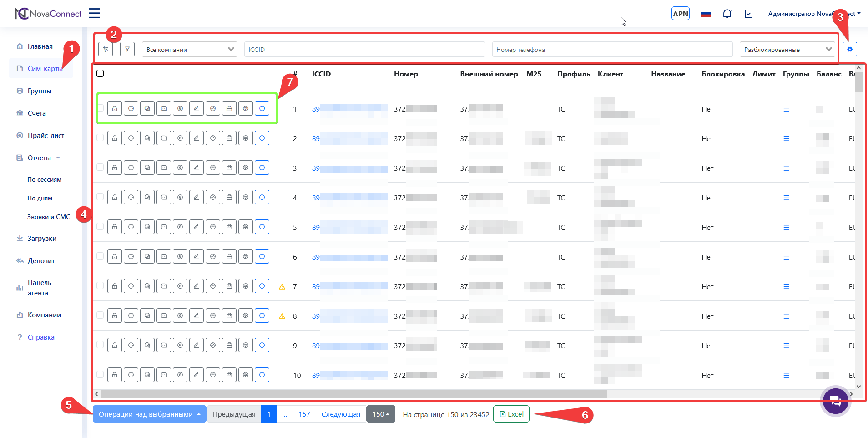The height and width of the screenshot is (438, 868).
Task: Open the notifications bell
Action: click(x=727, y=14)
